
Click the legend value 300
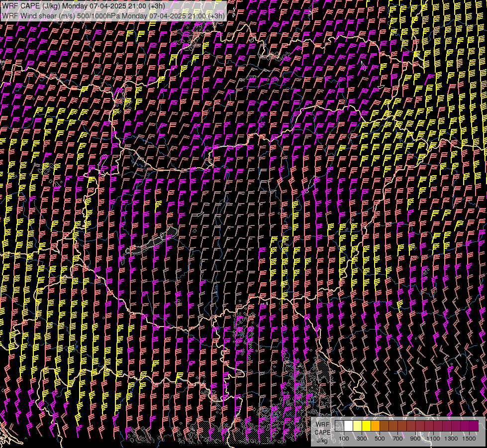pos(362,439)
